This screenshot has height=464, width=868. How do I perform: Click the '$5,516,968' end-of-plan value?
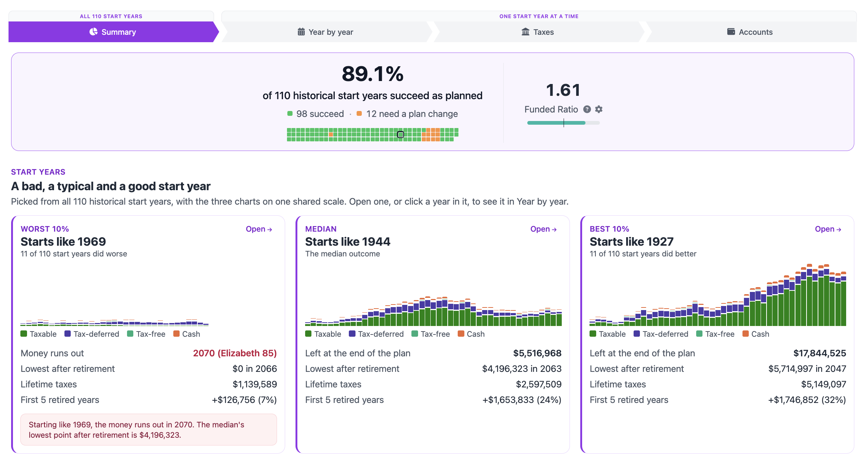pyautogui.click(x=537, y=353)
